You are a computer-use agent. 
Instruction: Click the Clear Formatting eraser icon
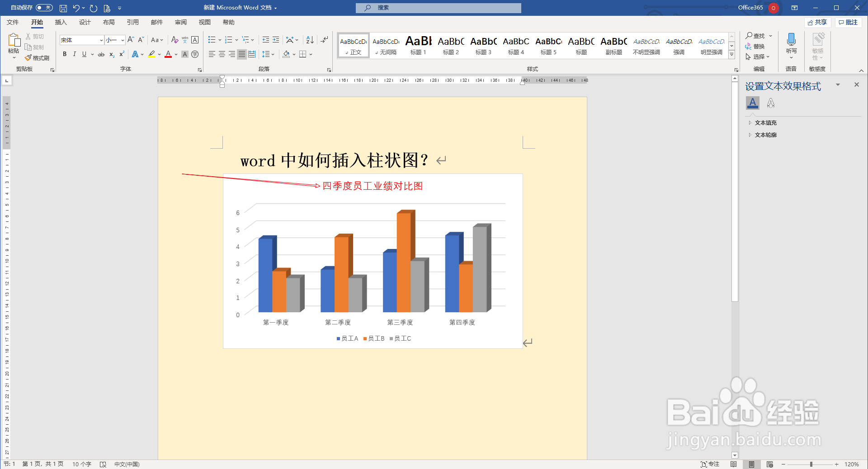175,40
